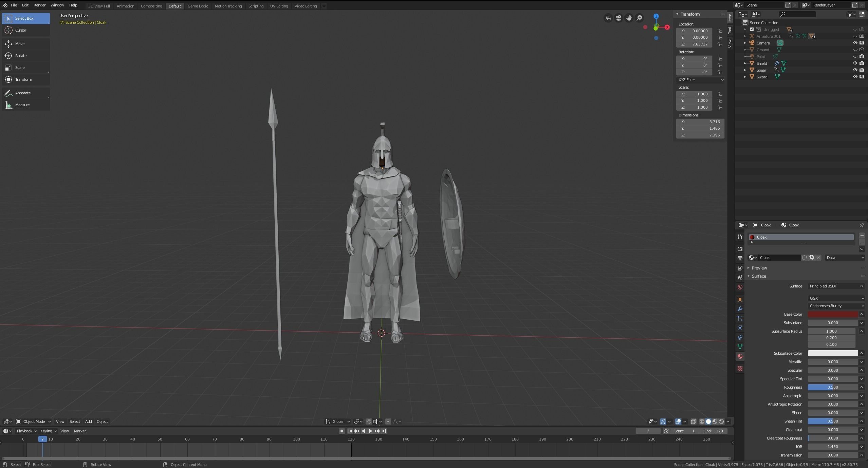Toggle snapping magnet in the viewport header
Image resolution: width=868 pixels, height=468 pixels.
click(x=368, y=422)
